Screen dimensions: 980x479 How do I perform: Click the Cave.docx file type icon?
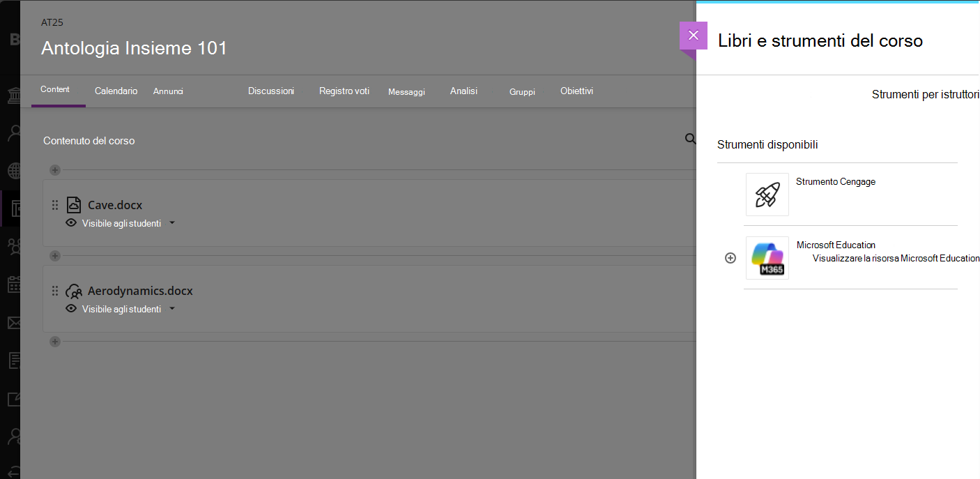(x=74, y=205)
